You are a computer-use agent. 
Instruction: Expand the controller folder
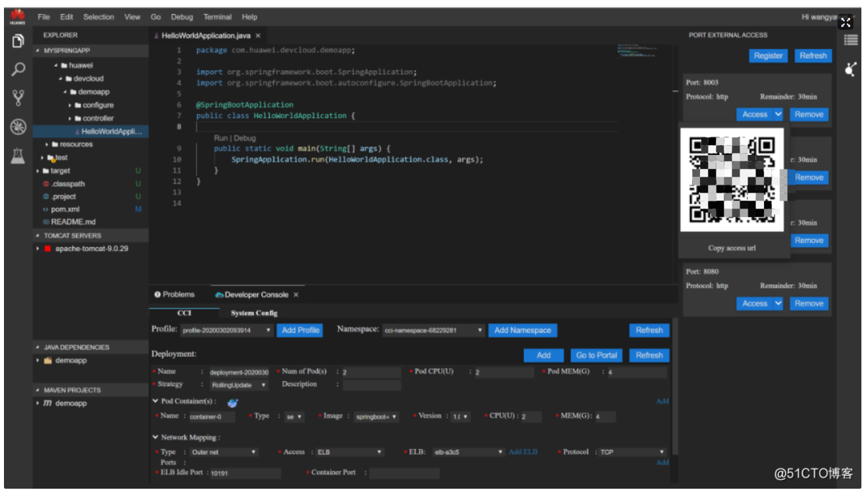[70, 119]
